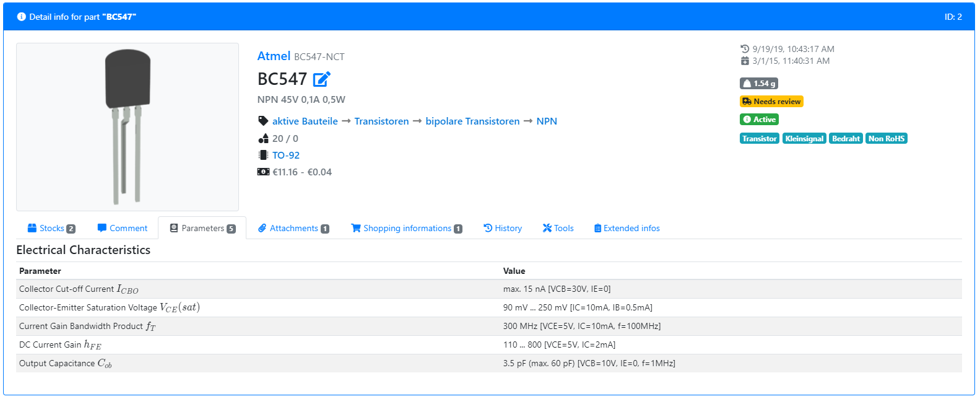
Task: Click the 1.54 g weight badge
Action: 759,84
